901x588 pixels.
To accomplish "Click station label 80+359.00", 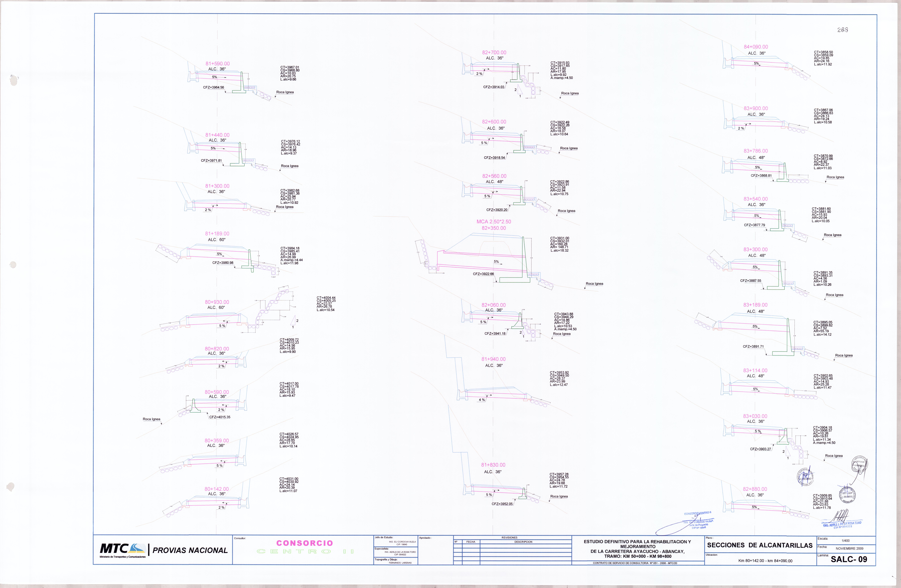I will (217, 441).
